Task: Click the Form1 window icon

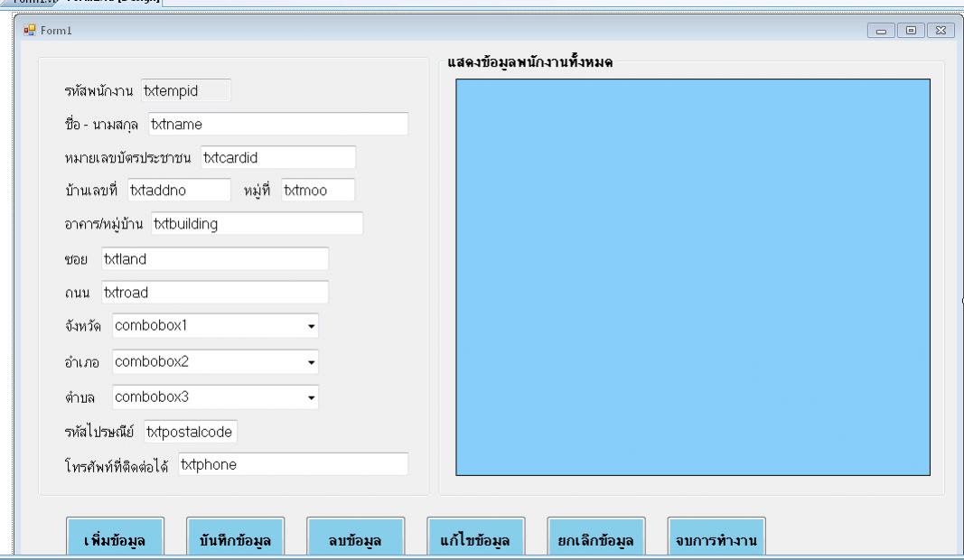Action: point(30,30)
